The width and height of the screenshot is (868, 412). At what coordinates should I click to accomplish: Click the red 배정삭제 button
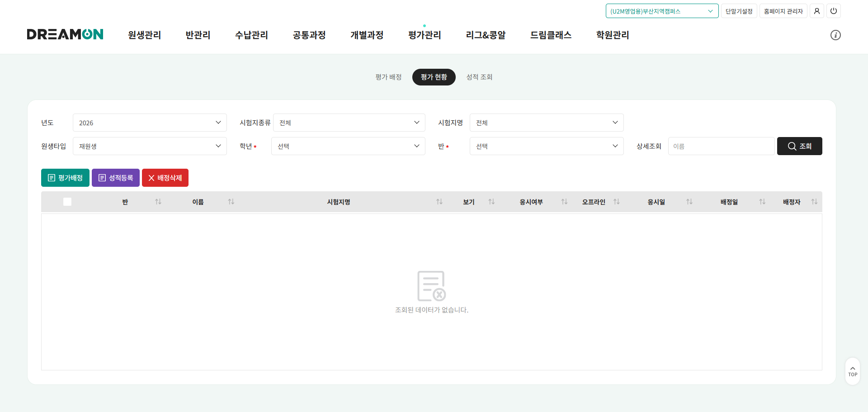[x=165, y=178]
